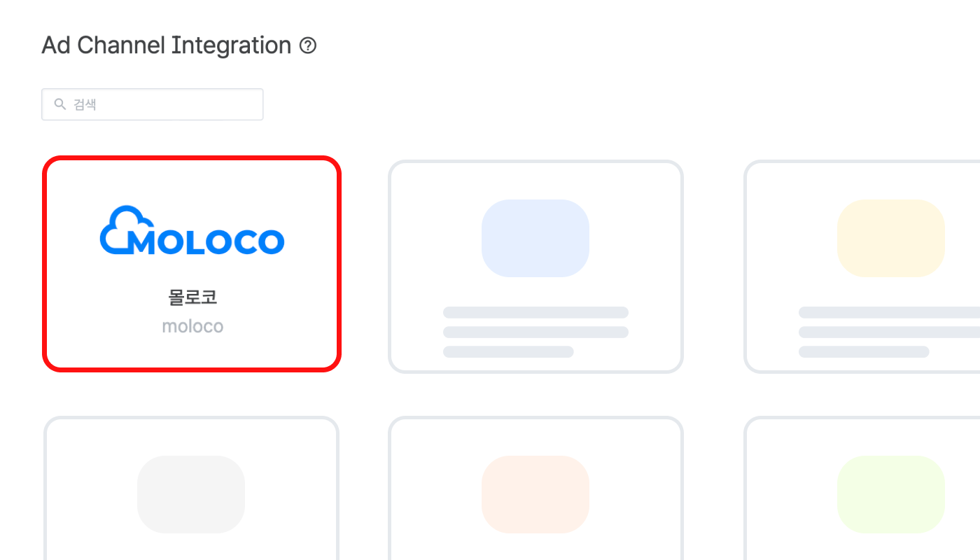
Task: Select the Moloco cloud logo
Action: point(192,230)
